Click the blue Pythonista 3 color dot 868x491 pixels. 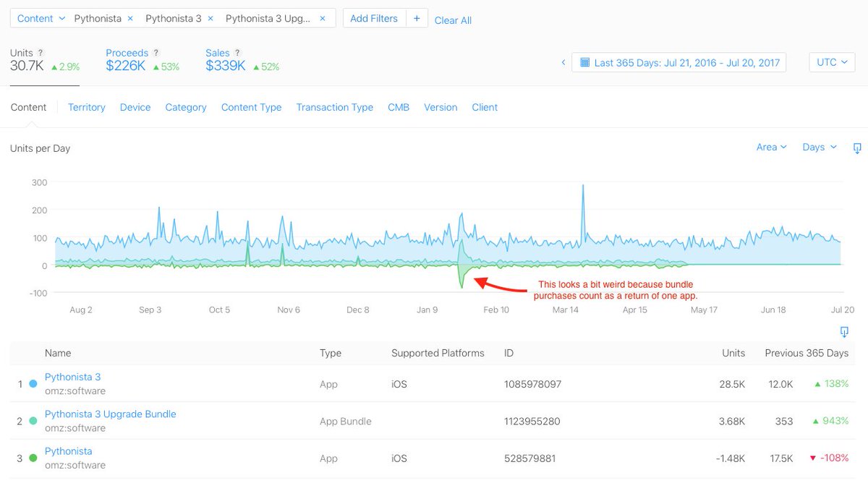point(33,384)
